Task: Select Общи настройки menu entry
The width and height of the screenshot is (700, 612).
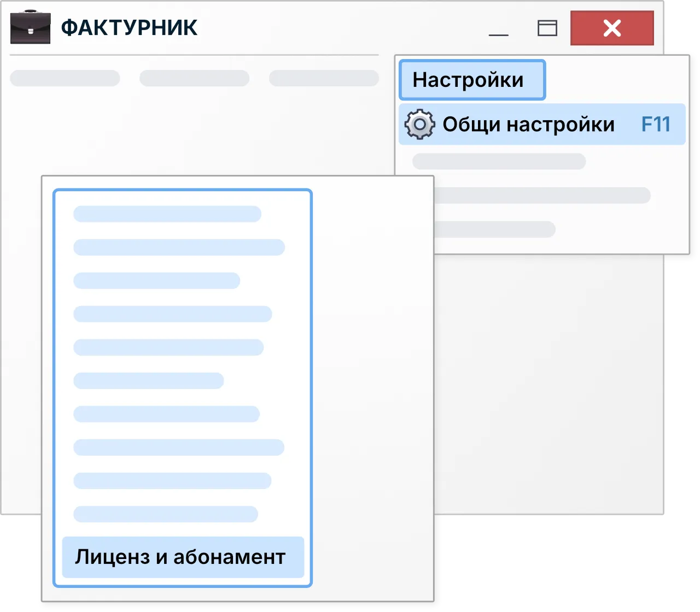Action: click(542, 125)
